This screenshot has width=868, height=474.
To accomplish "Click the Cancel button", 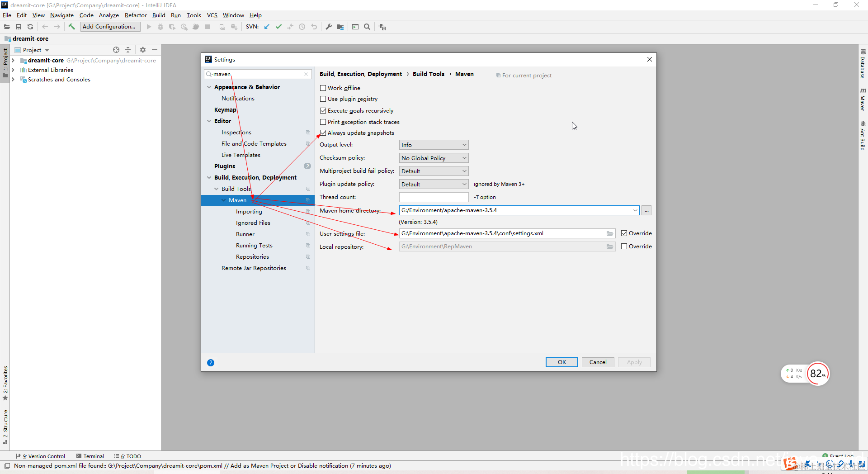I will (598, 362).
